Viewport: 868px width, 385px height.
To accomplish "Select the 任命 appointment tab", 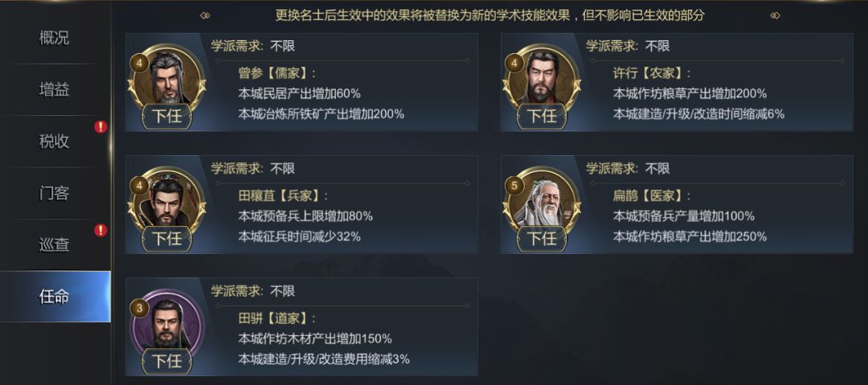I will [55, 297].
